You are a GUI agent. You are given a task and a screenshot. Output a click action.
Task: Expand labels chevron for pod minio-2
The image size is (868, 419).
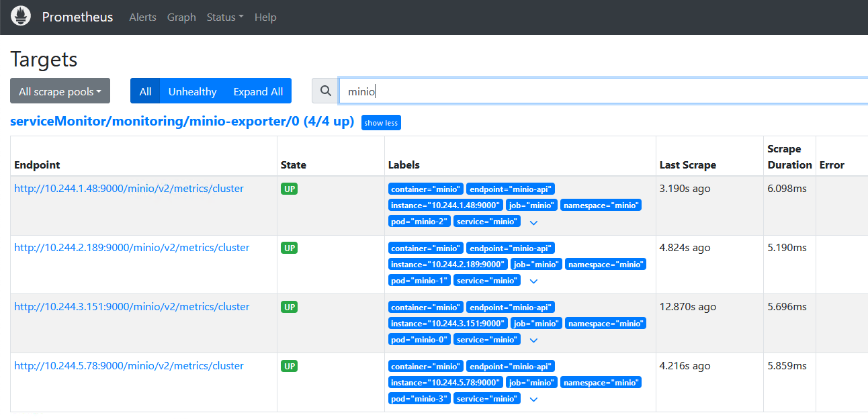click(533, 222)
